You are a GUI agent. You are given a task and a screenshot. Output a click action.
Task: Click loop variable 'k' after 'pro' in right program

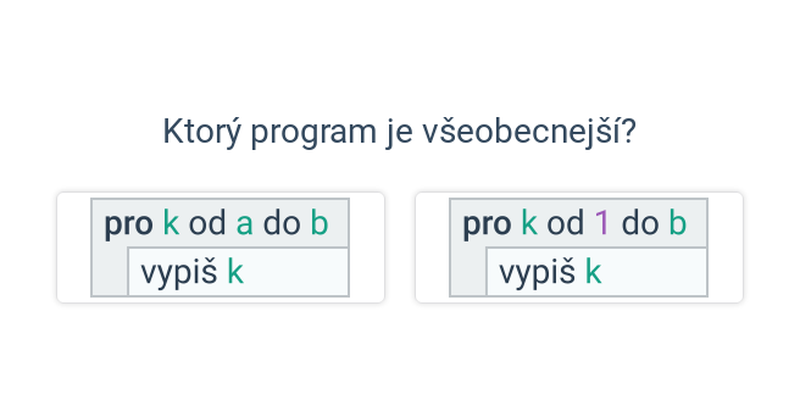coord(529,223)
